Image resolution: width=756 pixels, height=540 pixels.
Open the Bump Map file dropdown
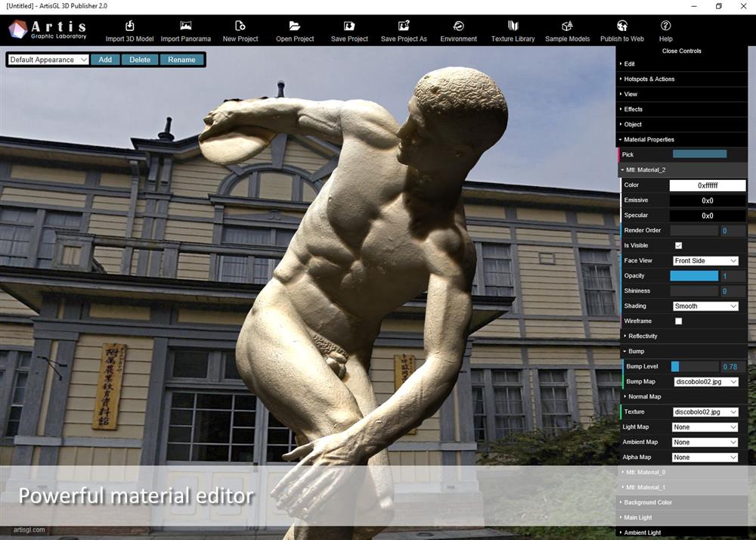[x=706, y=382]
